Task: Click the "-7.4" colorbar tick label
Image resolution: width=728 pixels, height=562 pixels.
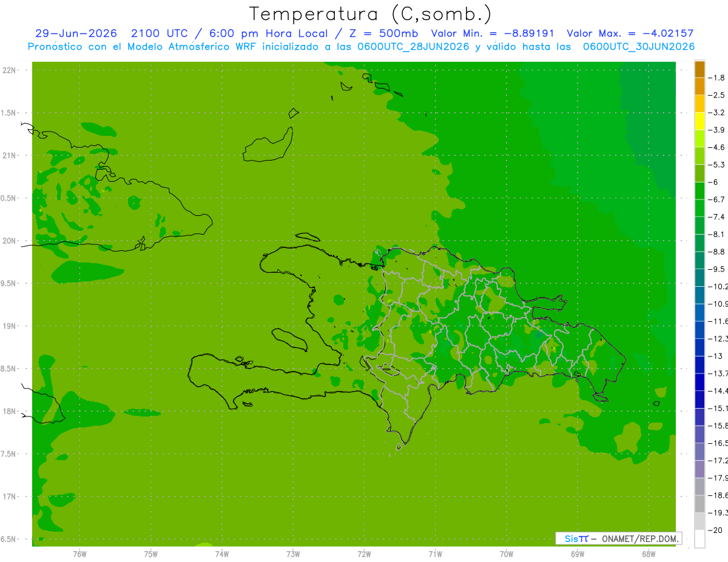Action: point(716,217)
